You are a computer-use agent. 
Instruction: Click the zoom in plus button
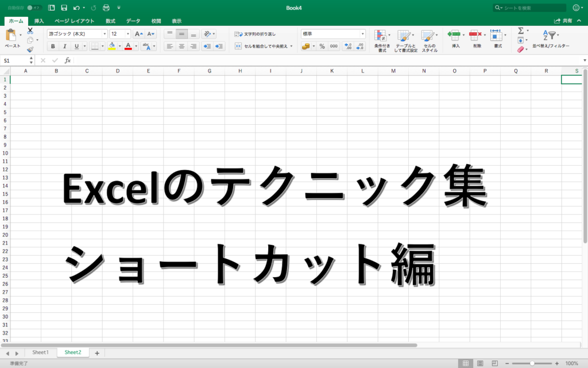(x=557, y=363)
